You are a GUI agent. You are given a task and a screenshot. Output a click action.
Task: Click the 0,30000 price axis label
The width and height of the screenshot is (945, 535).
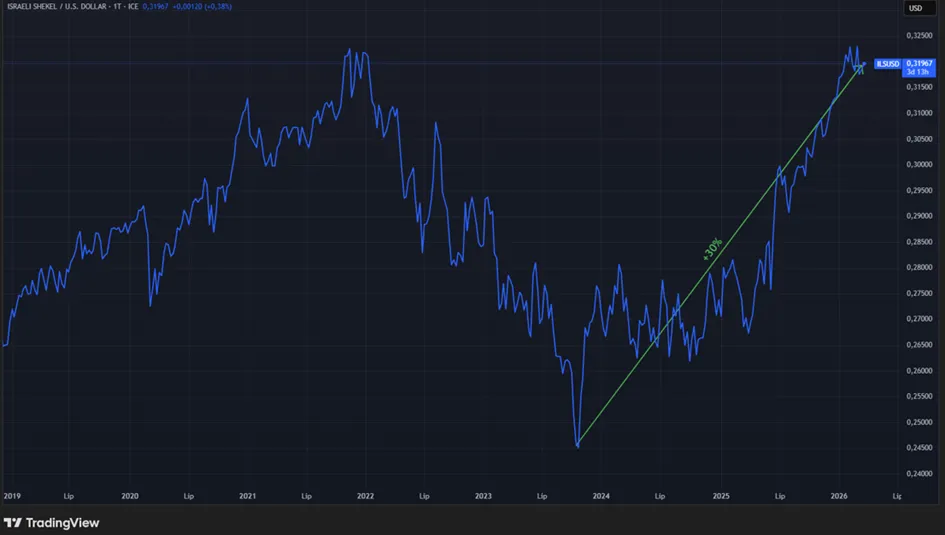pyautogui.click(x=919, y=164)
